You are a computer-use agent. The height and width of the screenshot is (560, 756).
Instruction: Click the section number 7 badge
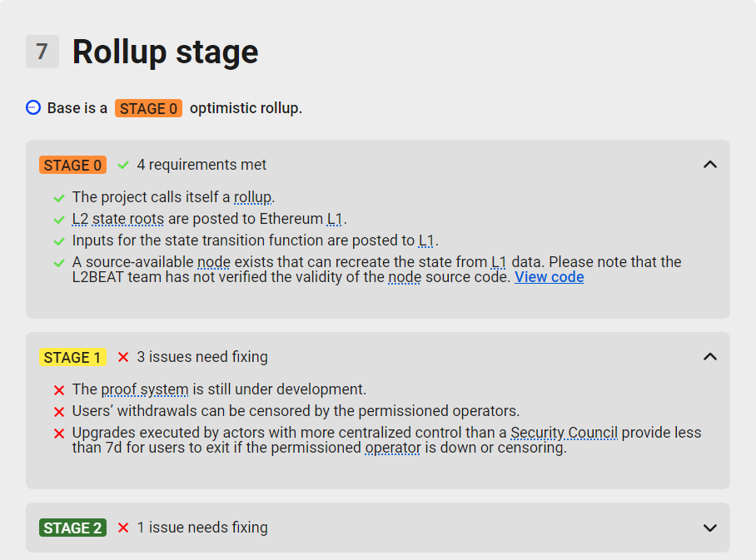[x=42, y=52]
